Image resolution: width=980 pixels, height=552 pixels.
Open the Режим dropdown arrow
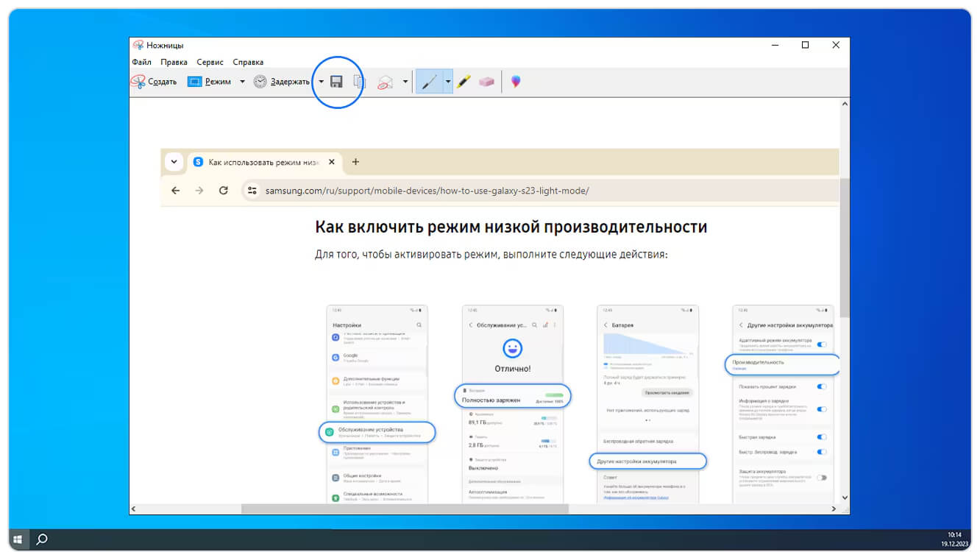tap(242, 82)
